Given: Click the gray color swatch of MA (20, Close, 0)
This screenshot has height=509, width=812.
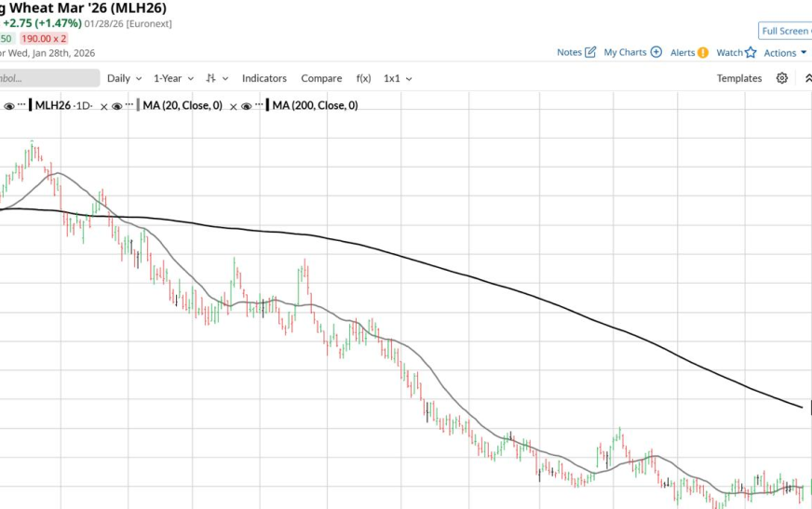Looking at the screenshot, I should point(138,105).
